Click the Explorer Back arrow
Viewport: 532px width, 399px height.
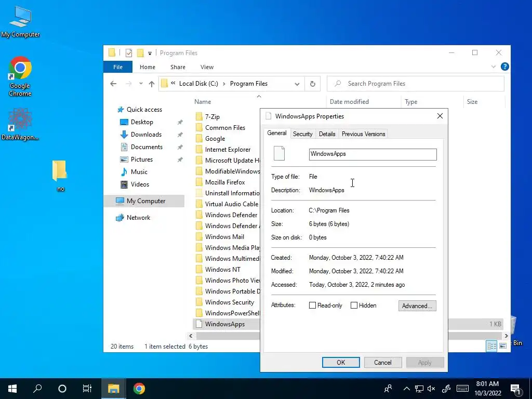click(x=113, y=84)
